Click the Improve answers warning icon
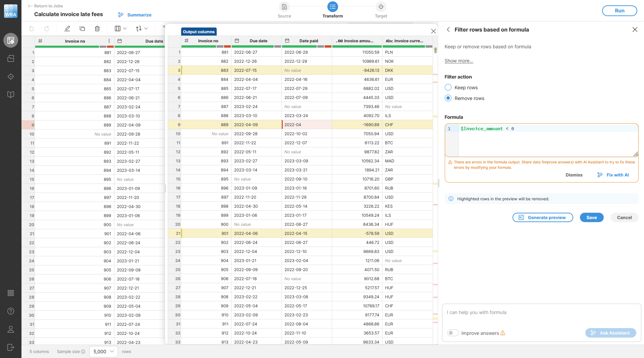This screenshot has width=644, height=358. (503, 333)
